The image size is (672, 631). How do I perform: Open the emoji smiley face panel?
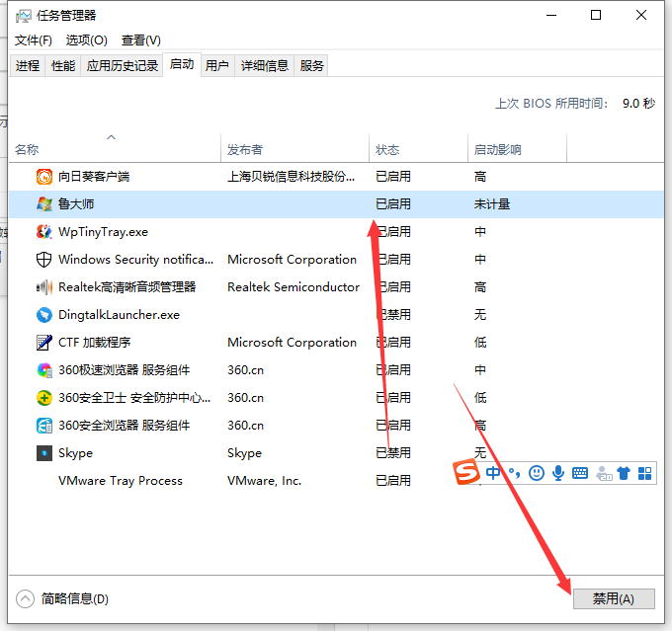click(537, 473)
